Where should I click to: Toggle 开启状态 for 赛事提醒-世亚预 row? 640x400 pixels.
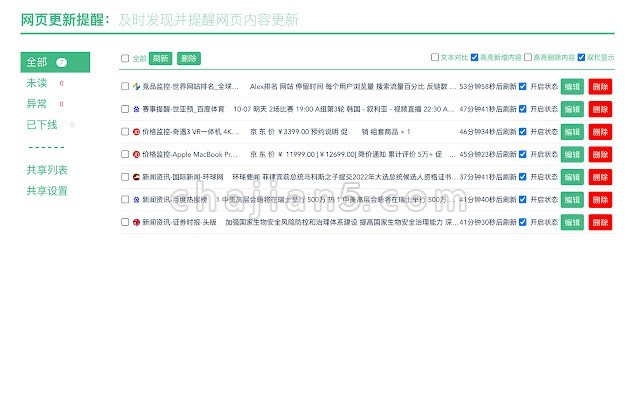[x=522, y=109]
